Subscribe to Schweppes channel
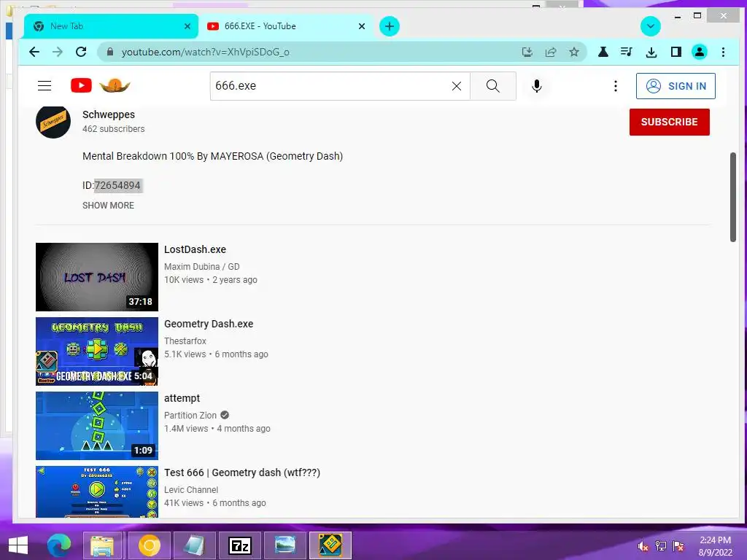The width and height of the screenshot is (747, 560). 670,122
